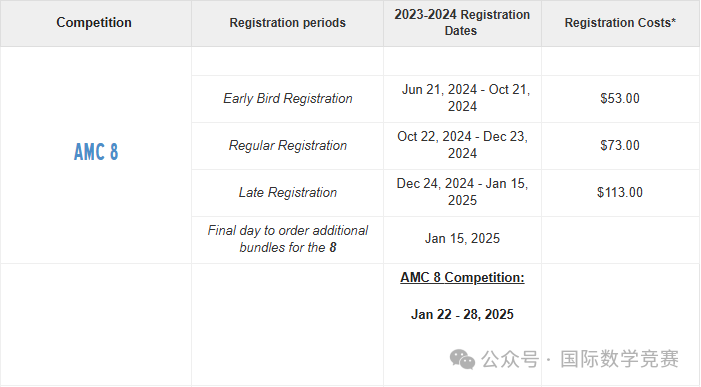This screenshot has height=387, width=701.
Task: Click the AMC 8 Competition underlined heading
Action: (x=462, y=278)
